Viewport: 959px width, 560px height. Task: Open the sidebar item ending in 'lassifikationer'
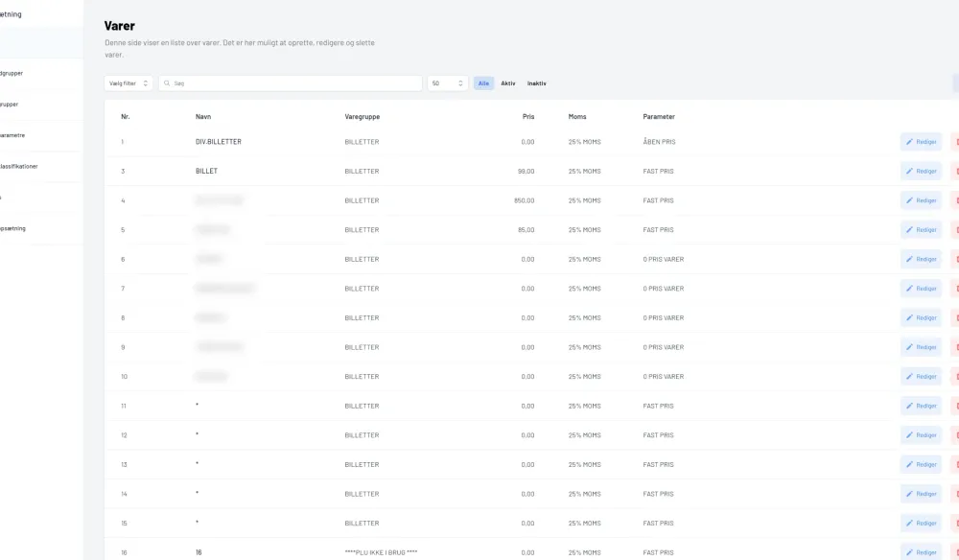point(19,166)
